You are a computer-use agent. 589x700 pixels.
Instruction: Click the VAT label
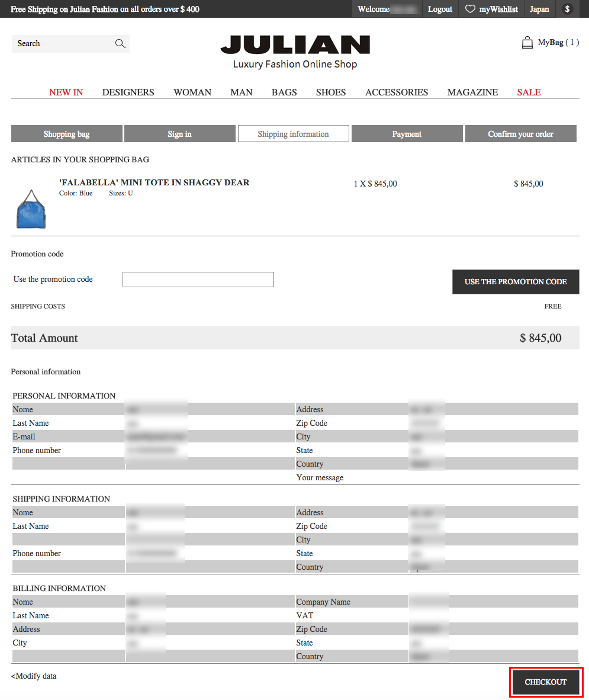[x=305, y=616]
